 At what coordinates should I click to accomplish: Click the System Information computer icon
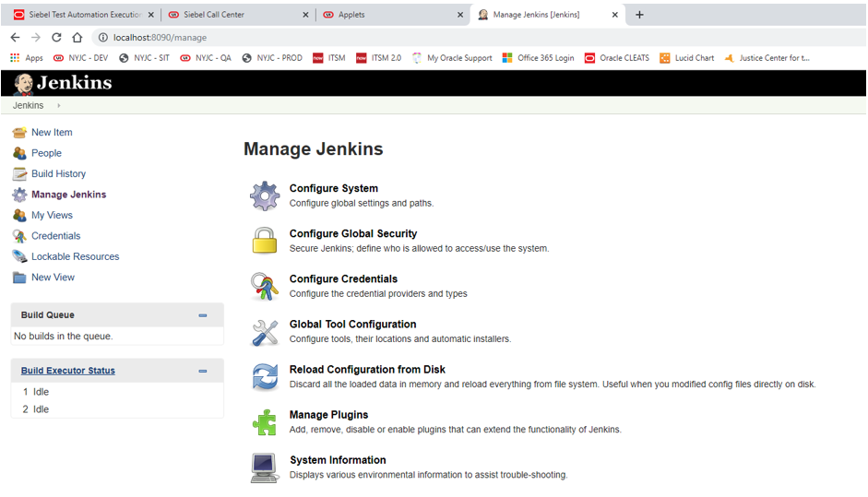tap(265, 468)
